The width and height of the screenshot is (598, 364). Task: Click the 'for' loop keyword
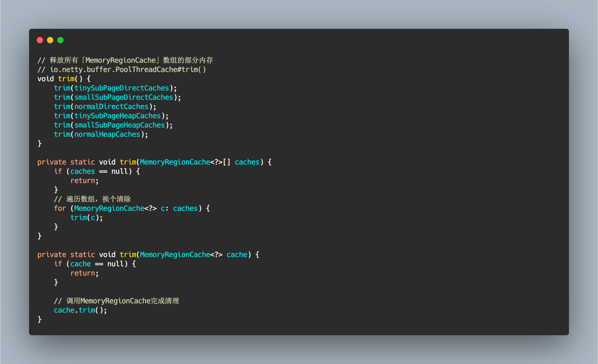point(60,208)
